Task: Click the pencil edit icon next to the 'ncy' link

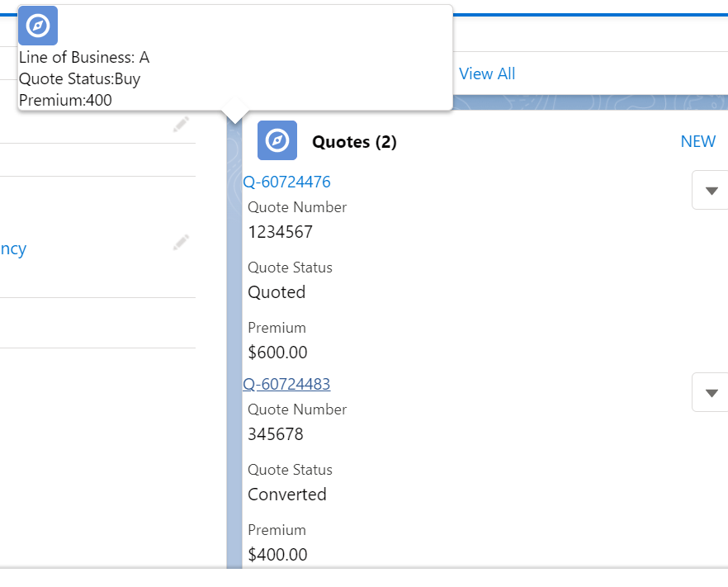Action: tap(182, 243)
